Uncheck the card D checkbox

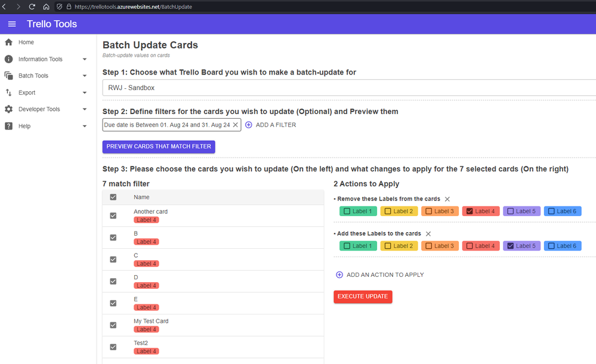113,281
